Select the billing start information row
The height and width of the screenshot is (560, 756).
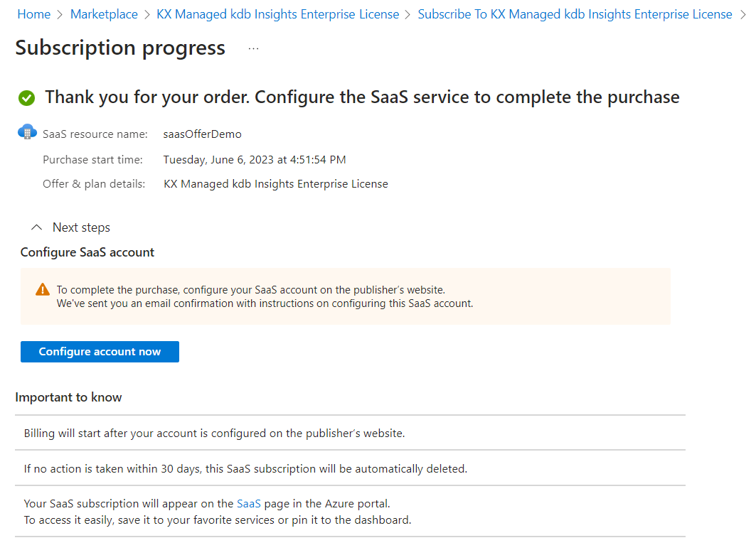coord(214,433)
